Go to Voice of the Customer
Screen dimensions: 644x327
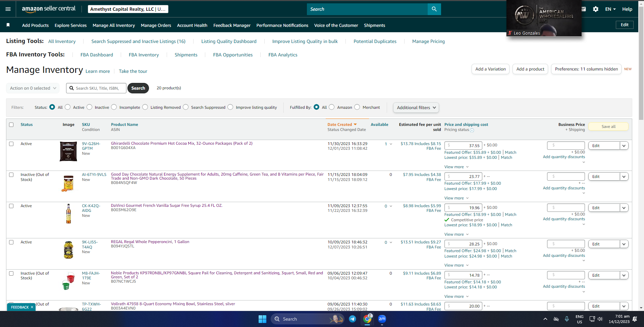[x=336, y=25]
